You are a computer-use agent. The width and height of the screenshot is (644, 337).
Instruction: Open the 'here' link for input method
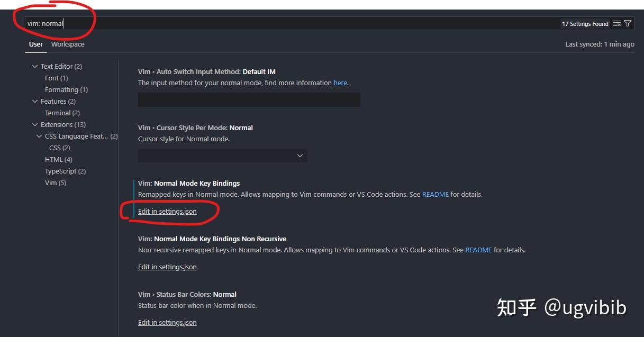340,83
